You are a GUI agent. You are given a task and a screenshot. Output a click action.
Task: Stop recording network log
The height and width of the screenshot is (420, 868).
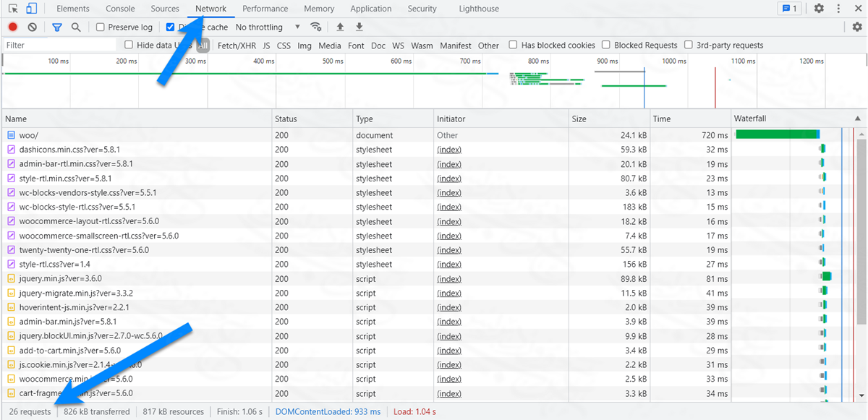[13, 27]
